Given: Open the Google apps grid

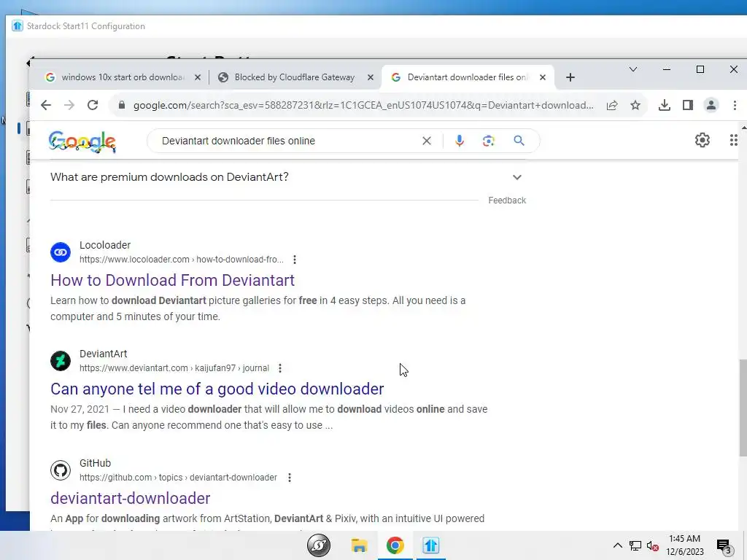Looking at the screenshot, I should pos(734,140).
